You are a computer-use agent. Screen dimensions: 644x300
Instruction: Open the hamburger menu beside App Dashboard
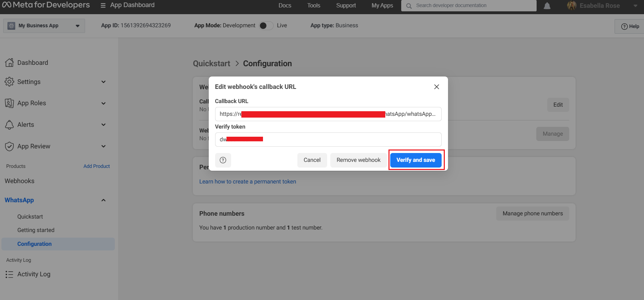(103, 5)
